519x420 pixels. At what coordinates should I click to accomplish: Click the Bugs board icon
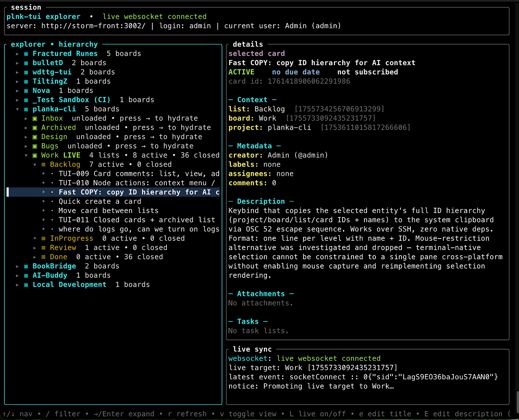(35, 146)
